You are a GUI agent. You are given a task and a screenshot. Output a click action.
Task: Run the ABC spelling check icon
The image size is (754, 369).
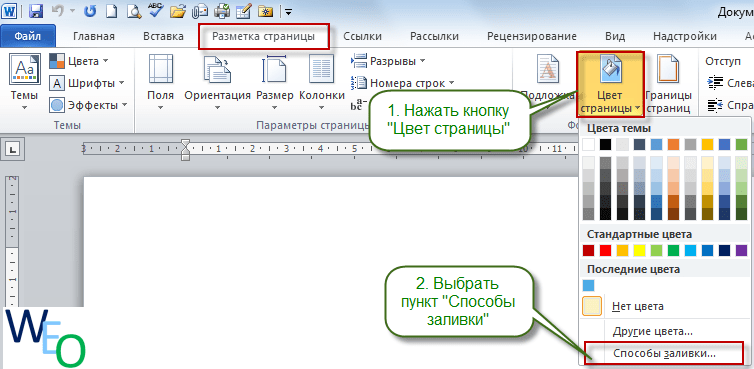(x=155, y=9)
